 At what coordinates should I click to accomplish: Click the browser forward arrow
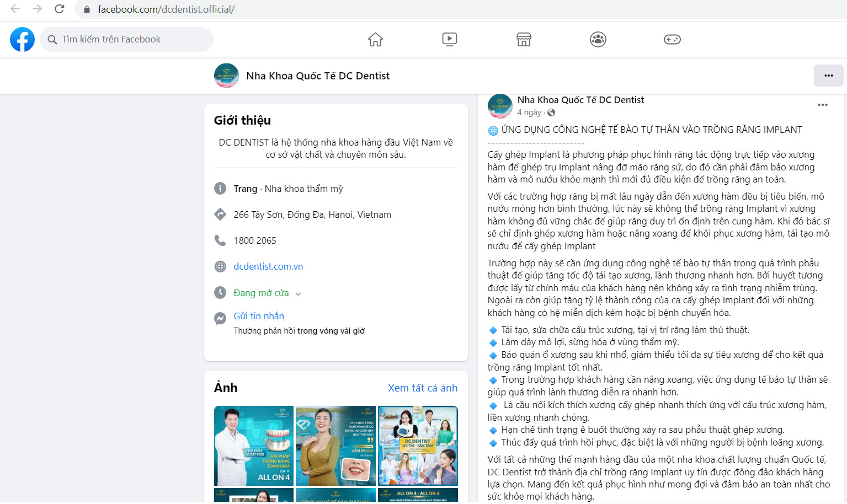tap(37, 9)
